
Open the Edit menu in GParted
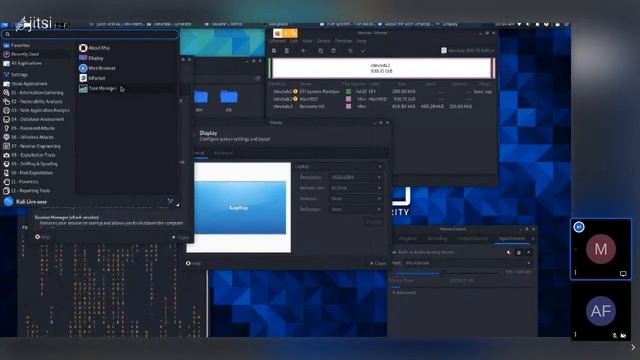coord(293,41)
